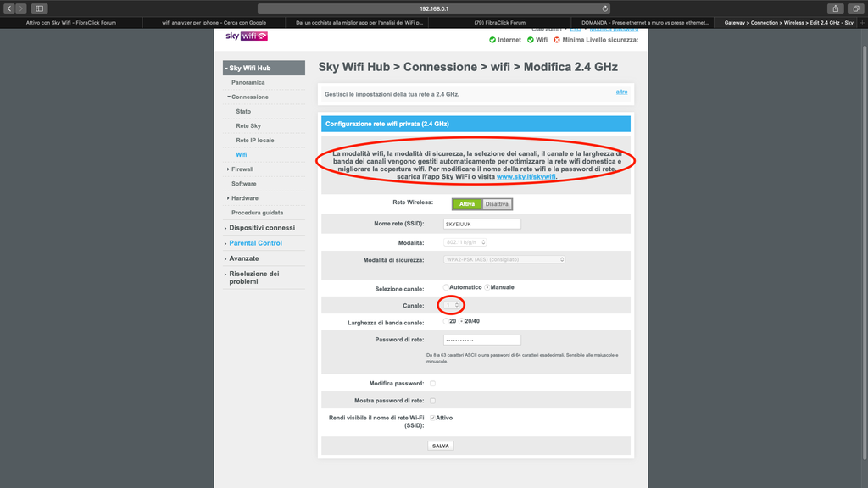Set Rete Wireless to Attiva
868x488 pixels.
(x=467, y=204)
